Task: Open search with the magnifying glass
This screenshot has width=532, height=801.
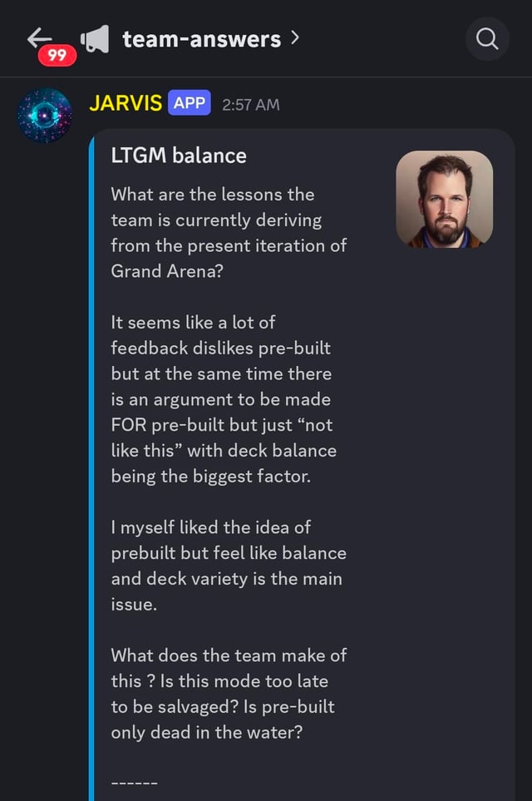Action: (x=487, y=39)
